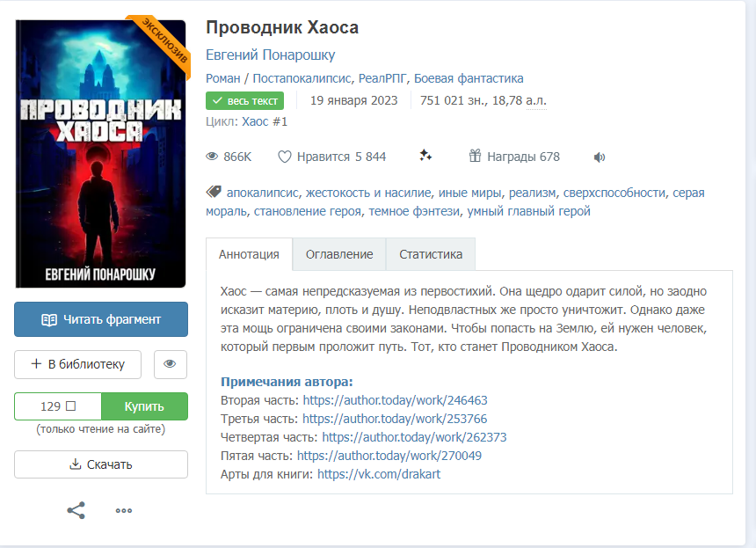Click the views eye counter 866K
Screen dimensions: 756x548
(229, 157)
